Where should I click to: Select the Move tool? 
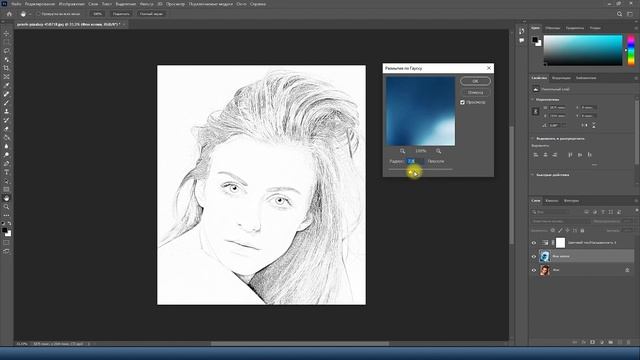[6, 33]
